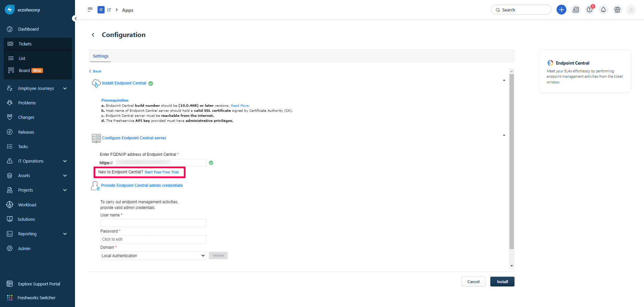The width and height of the screenshot is (644, 307).
Task: Click the news feed icon in top bar
Action: pyautogui.click(x=576, y=10)
